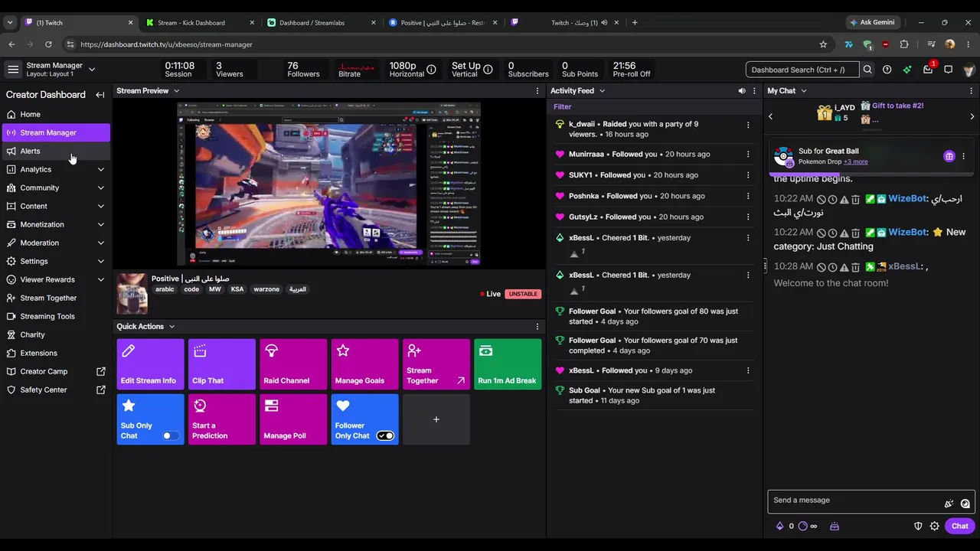Toggle Follower Only Chat switch
Screen dimensions: 980x551
click(385, 436)
